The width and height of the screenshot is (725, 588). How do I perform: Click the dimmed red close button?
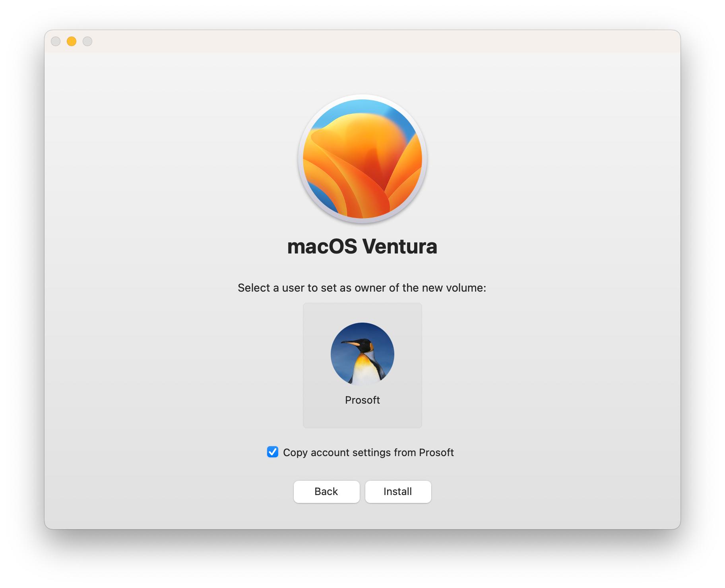[x=56, y=41]
